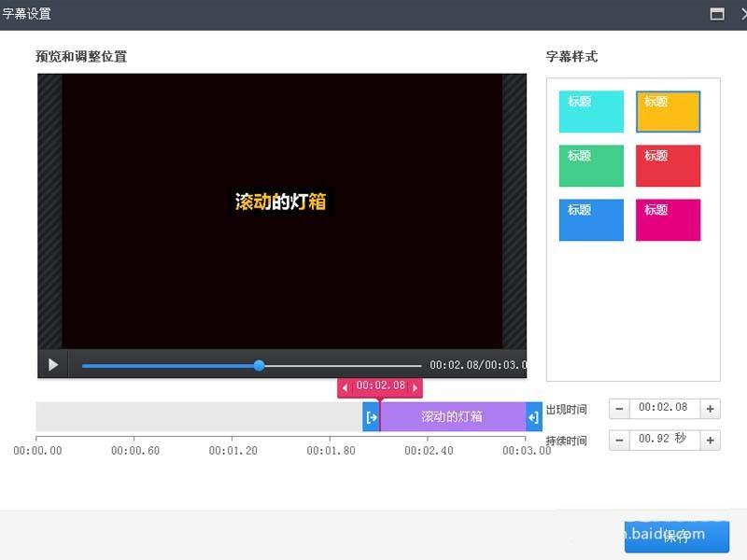Select the blue 标题 subtitle style

click(591, 218)
